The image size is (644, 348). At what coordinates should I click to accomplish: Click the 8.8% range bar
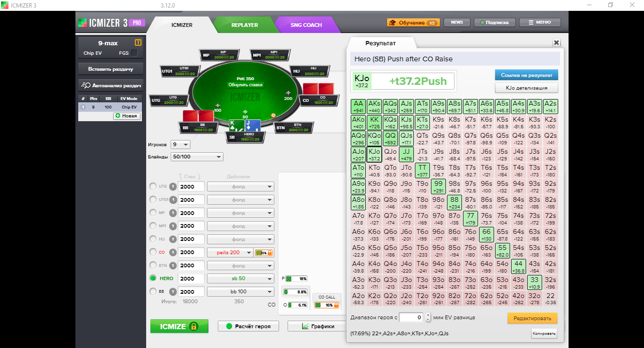295,292
